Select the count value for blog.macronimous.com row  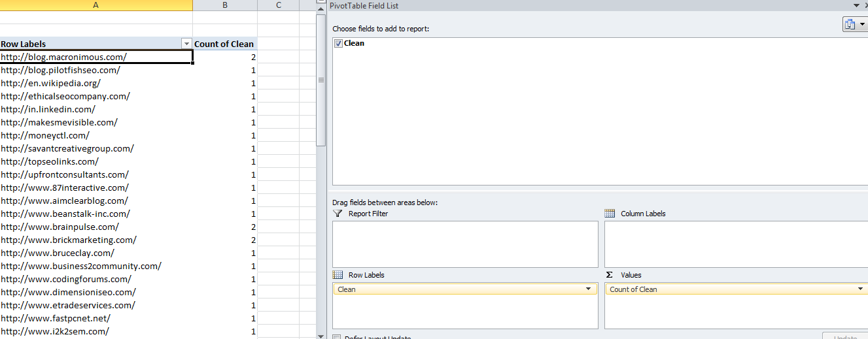[x=225, y=57]
